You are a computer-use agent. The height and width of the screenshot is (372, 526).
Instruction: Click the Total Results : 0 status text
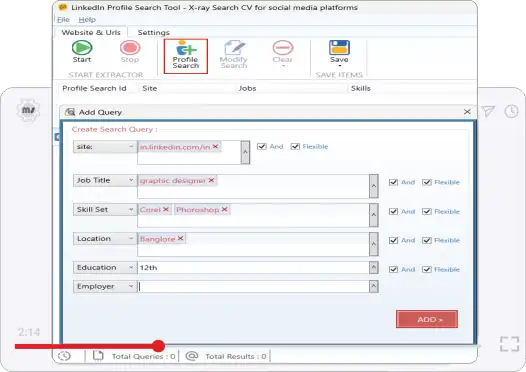(236, 356)
